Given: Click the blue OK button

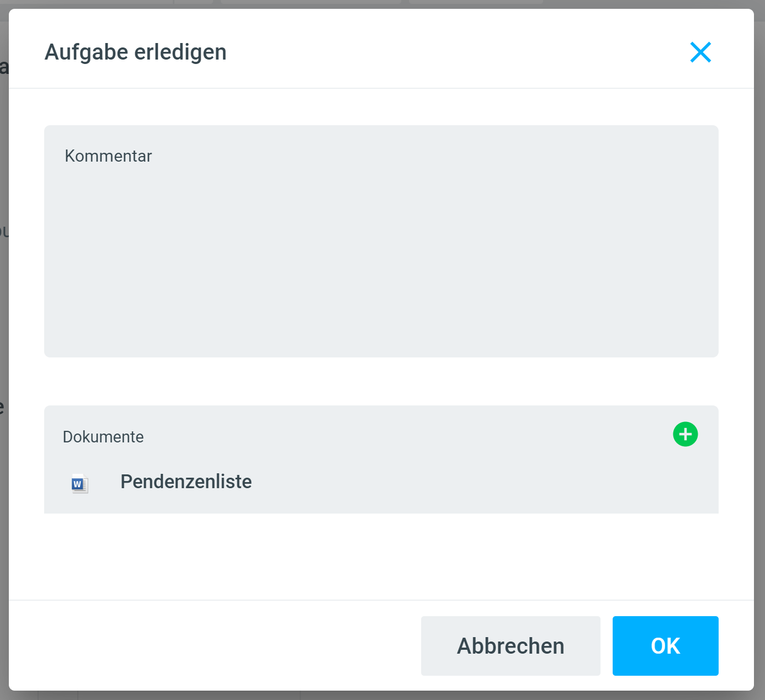Looking at the screenshot, I should point(665,646).
